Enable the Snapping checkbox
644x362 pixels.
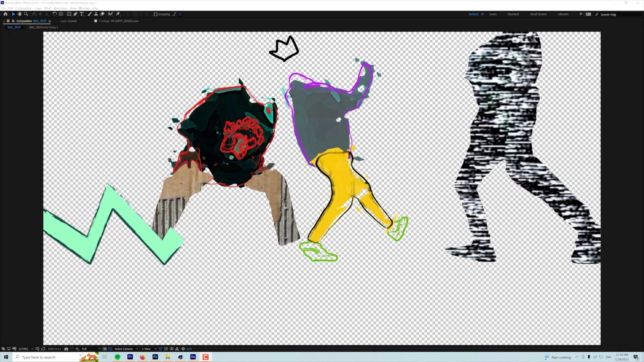pyautogui.click(x=156, y=14)
